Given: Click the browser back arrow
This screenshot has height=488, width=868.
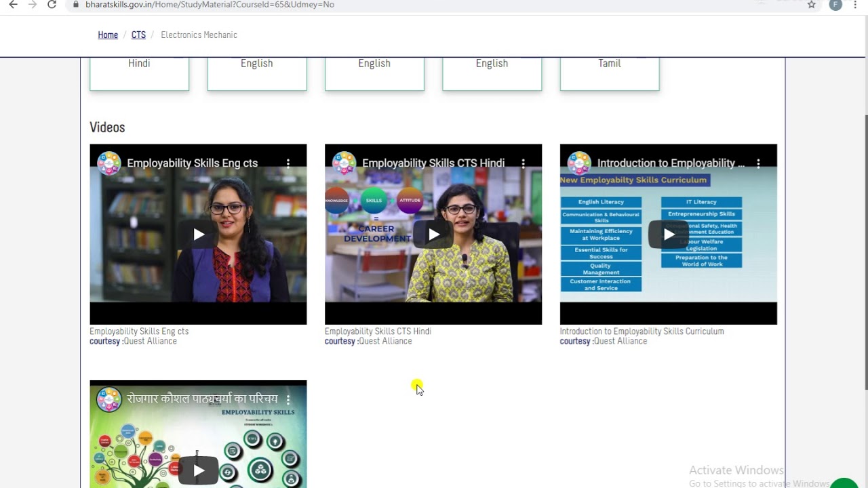Looking at the screenshot, I should pyautogui.click(x=13, y=4).
